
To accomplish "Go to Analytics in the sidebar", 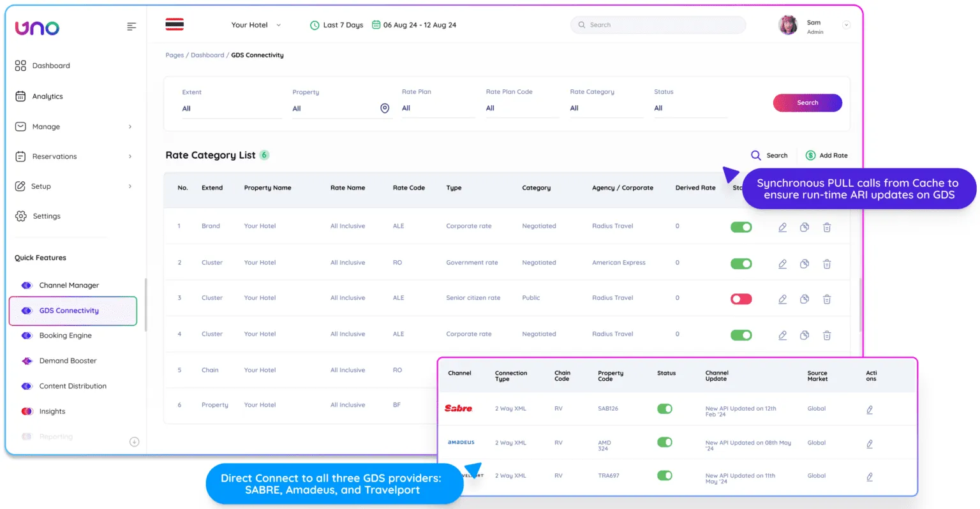I will [x=47, y=96].
